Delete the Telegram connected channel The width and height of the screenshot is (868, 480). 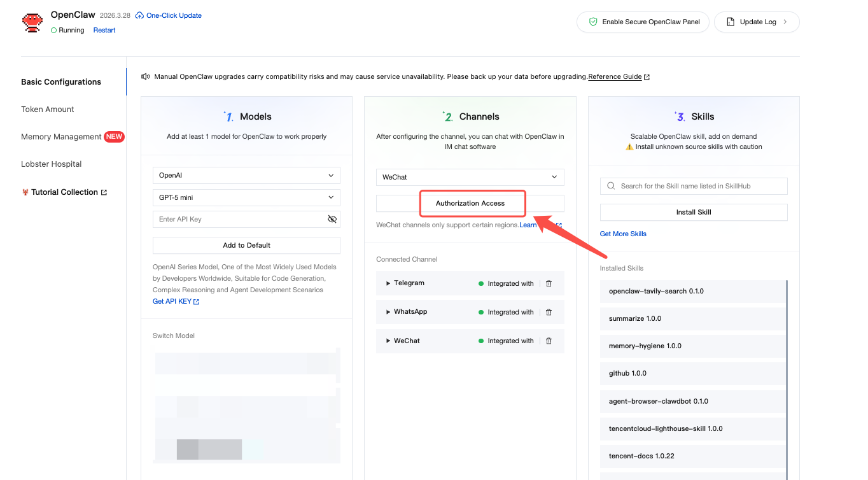tap(549, 283)
